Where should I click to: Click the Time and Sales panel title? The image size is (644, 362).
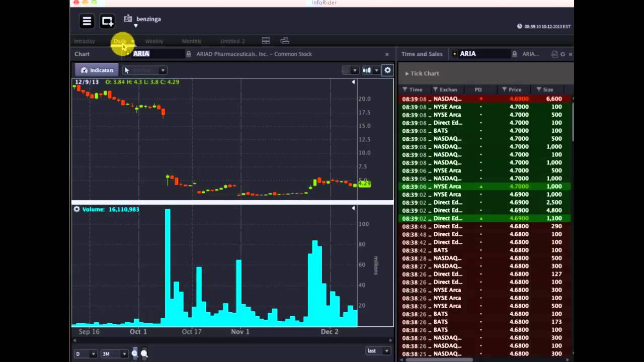[x=422, y=54]
